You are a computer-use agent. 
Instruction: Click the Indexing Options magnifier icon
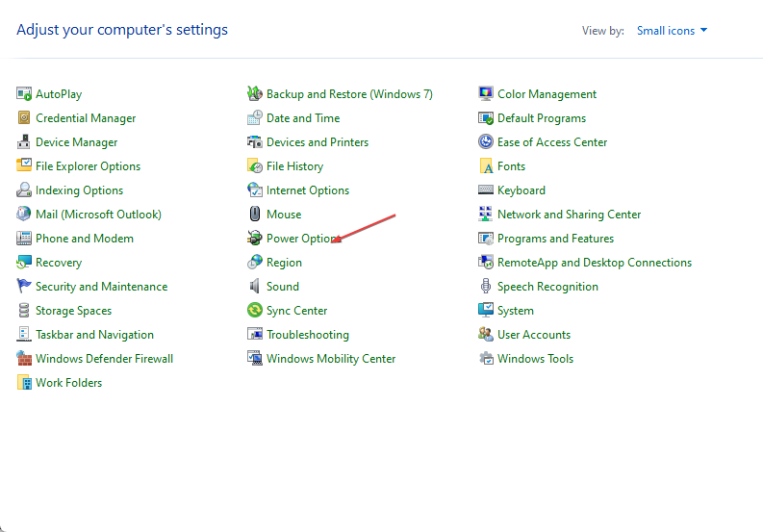click(24, 190)
